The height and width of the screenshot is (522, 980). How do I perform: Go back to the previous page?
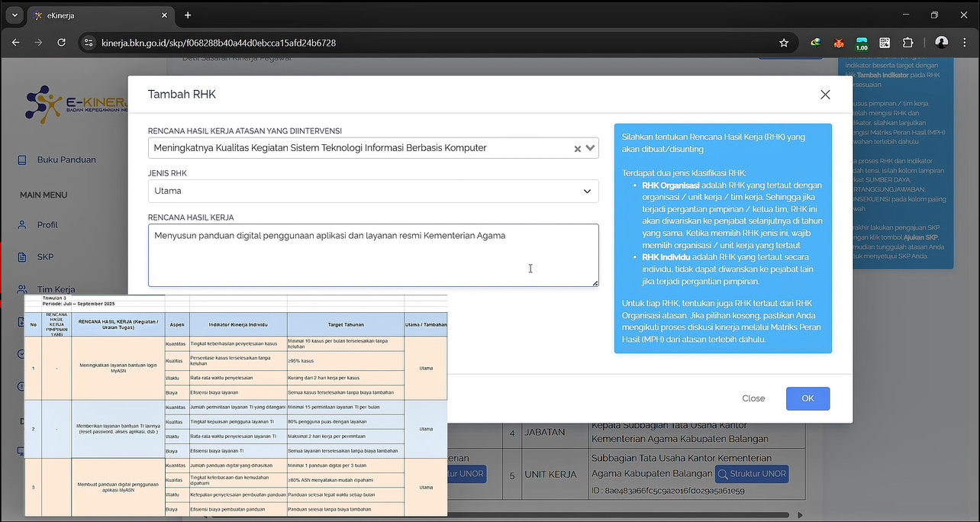click(16, 43)
